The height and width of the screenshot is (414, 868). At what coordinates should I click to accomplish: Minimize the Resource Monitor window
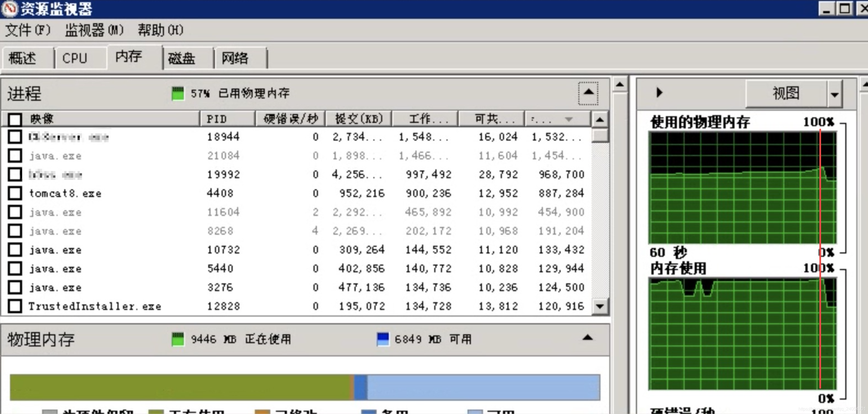[826, 9]
